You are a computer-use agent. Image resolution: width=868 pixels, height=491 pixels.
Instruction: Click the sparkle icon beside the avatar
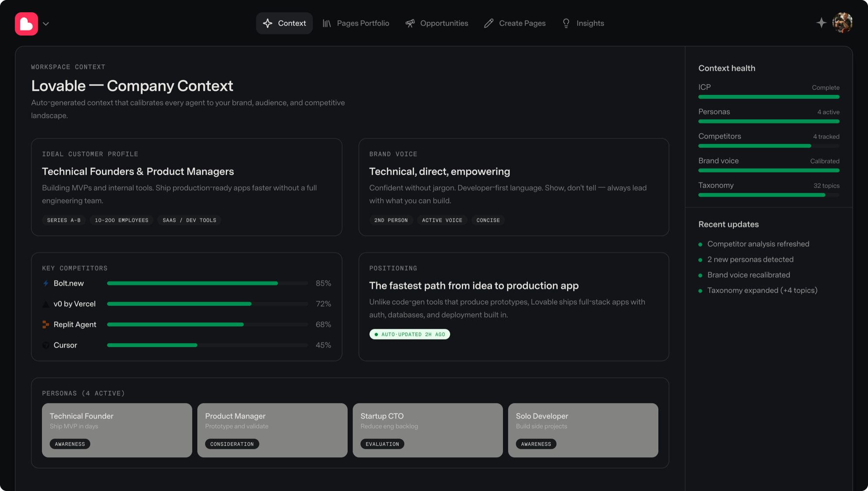tap(821, 23)
